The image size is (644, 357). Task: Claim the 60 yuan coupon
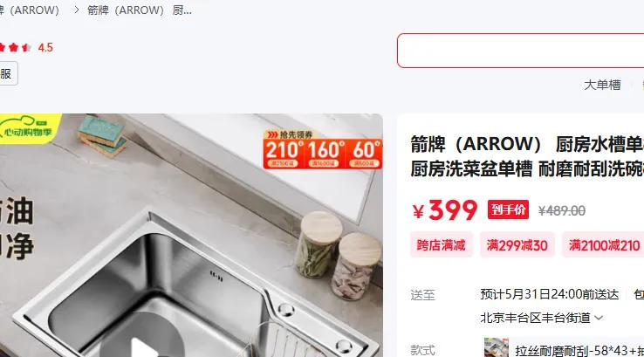(365, 154)
